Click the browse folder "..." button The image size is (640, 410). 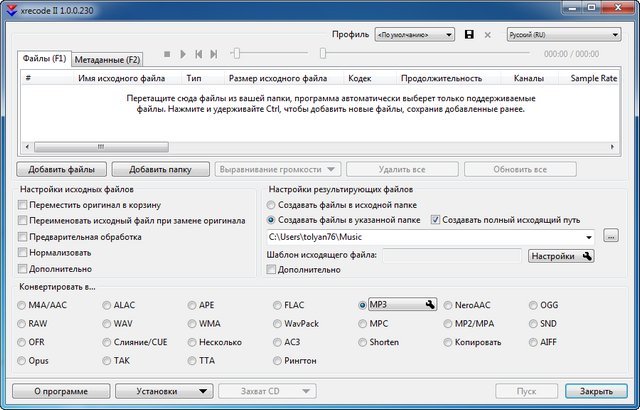pyautogui.click(x=612, y=236)
